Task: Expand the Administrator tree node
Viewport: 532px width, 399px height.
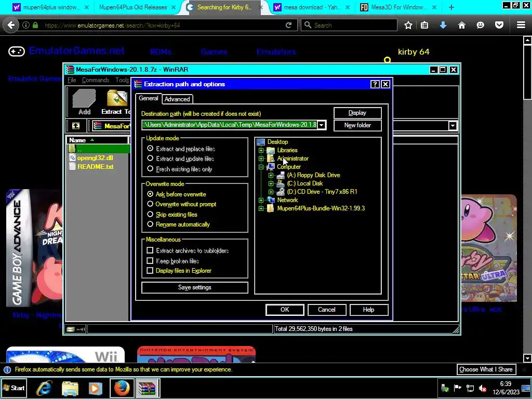Action: click(261, 158)
